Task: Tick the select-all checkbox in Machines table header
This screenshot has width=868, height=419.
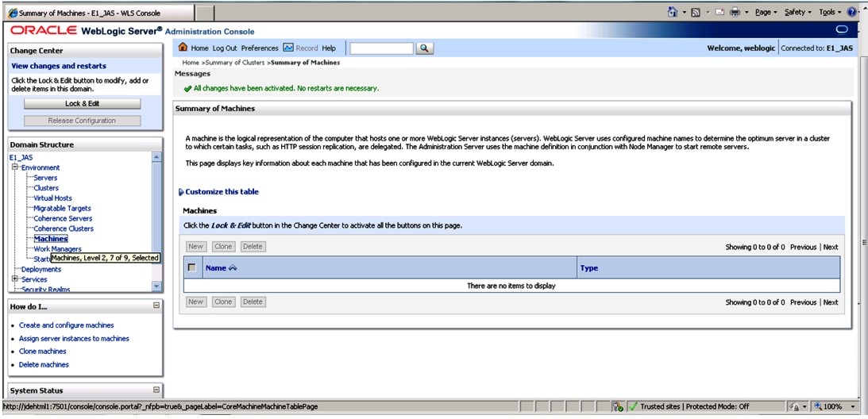Action: click(192, 267)
